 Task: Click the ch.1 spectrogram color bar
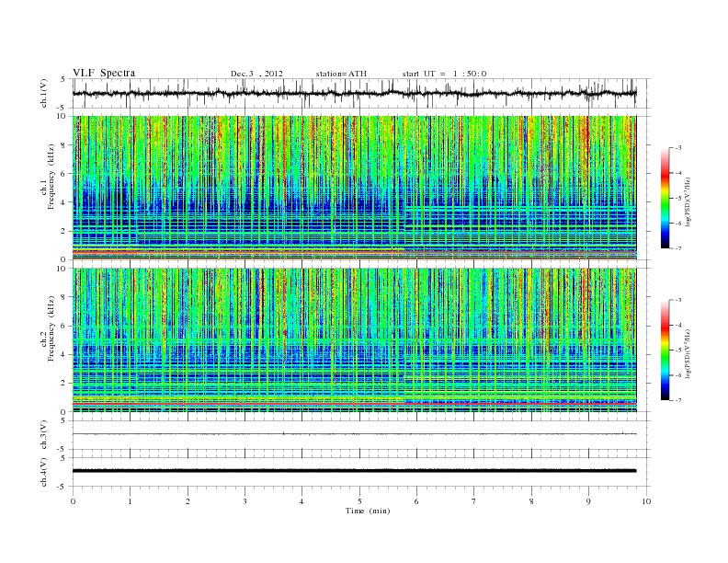pyautogui.click(x=665, y=198)
